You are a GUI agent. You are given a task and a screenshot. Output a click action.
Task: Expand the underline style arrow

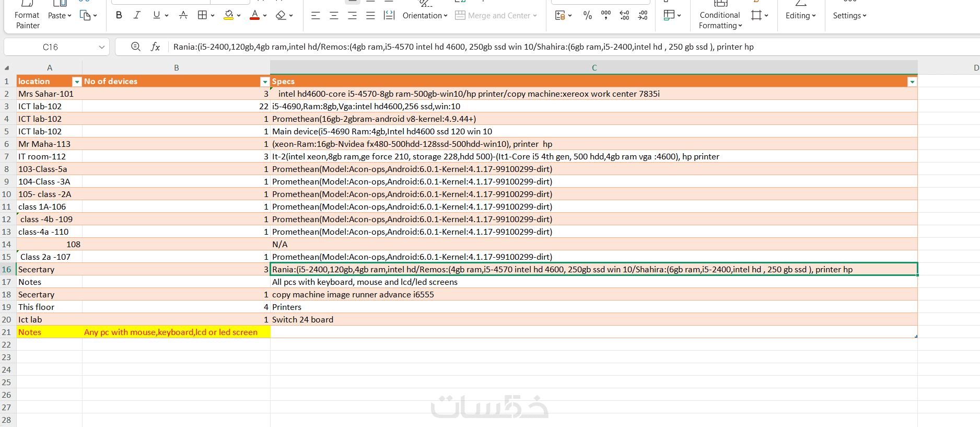pos(167,16)
